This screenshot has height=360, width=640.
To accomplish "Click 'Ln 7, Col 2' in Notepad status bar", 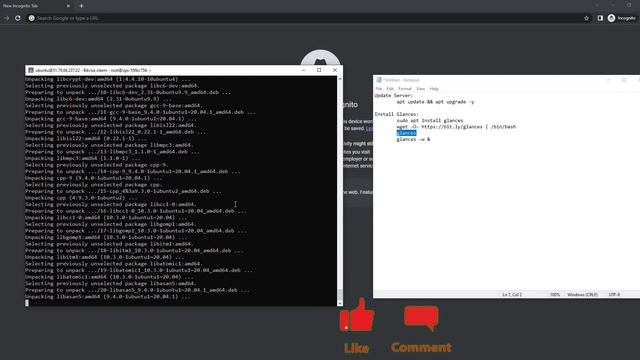I will click(512, 294).
